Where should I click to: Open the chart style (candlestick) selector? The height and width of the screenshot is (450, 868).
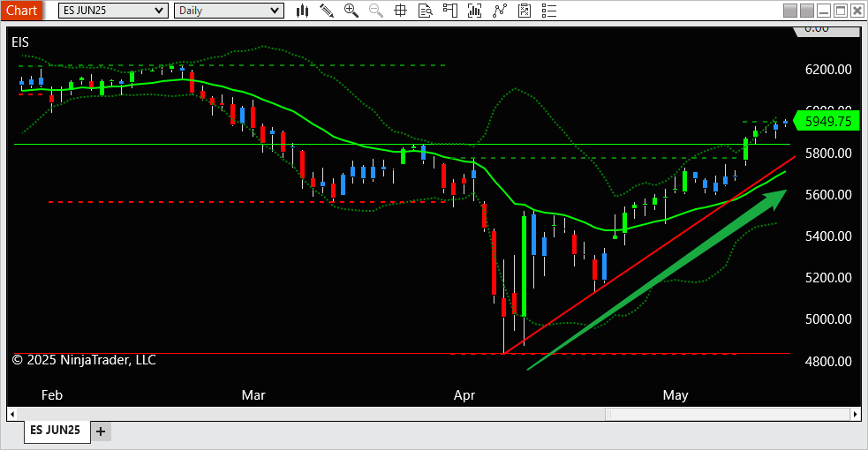coord(302,11)
